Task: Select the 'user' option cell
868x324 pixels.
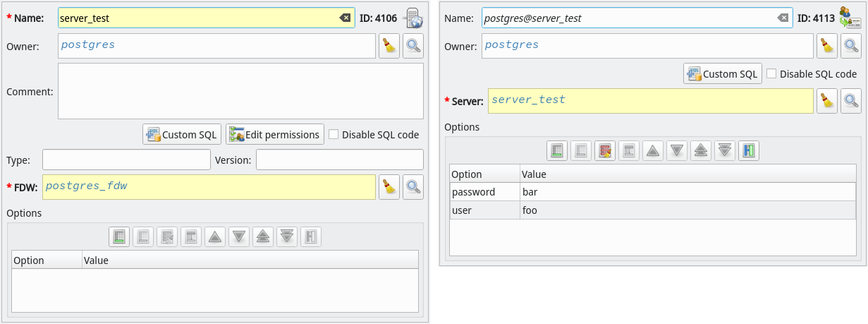Action: [x=484, y=210]
